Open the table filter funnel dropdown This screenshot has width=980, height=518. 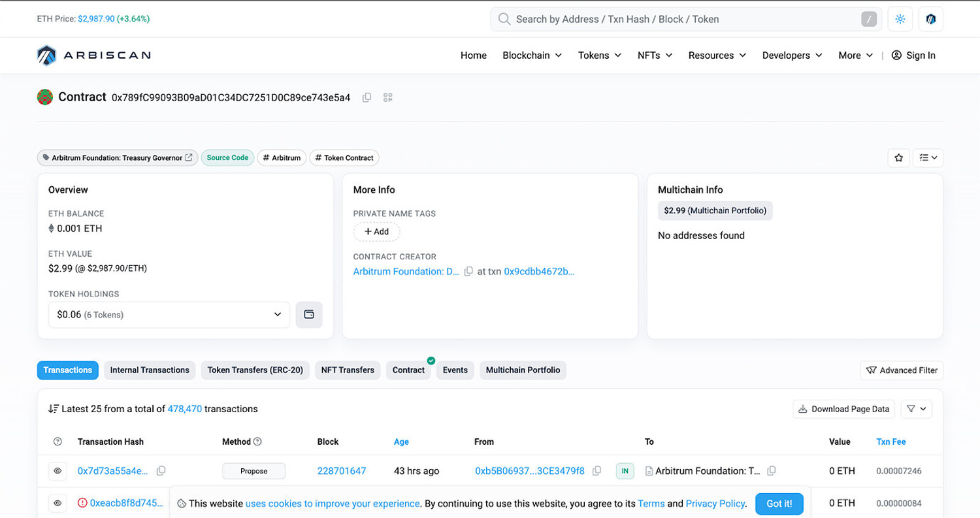click(916, 409)
